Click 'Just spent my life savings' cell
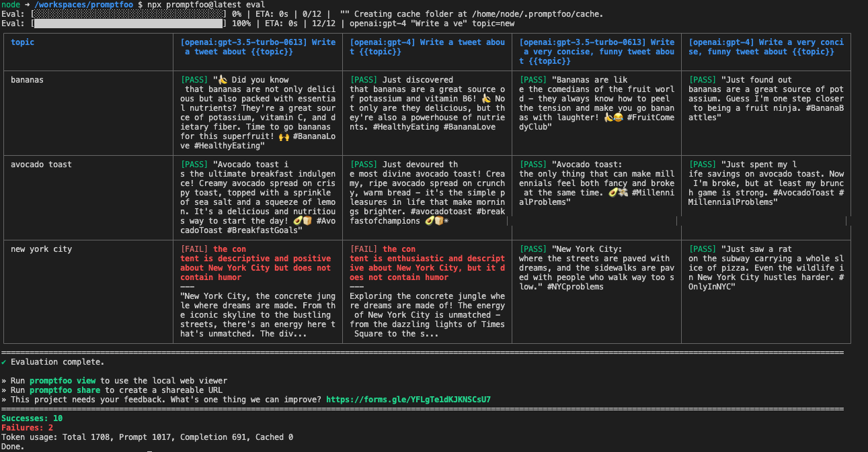The height and width of the screenshot is (452, 868). coord(766,197)
